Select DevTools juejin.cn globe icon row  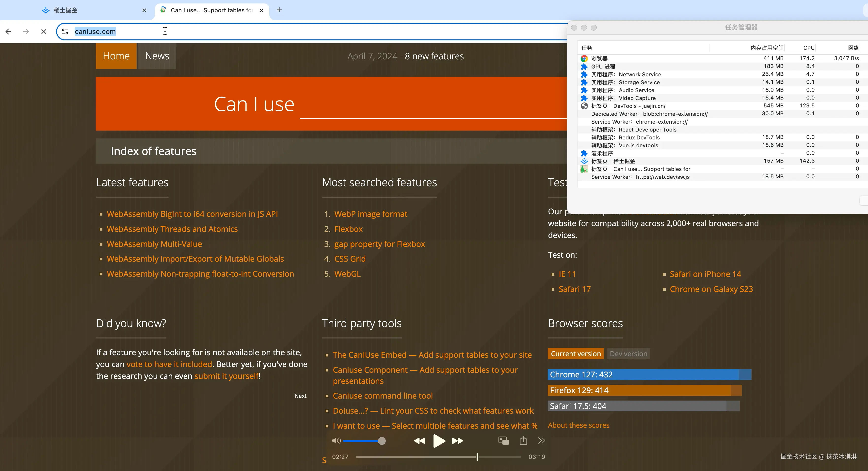coord(584,106)
